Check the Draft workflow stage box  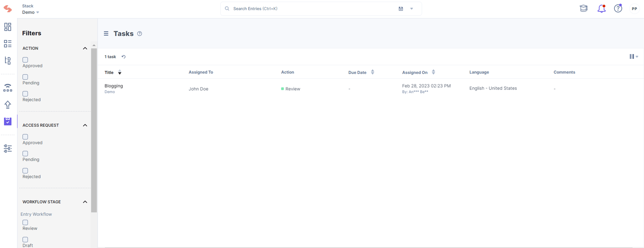(25, 239)
